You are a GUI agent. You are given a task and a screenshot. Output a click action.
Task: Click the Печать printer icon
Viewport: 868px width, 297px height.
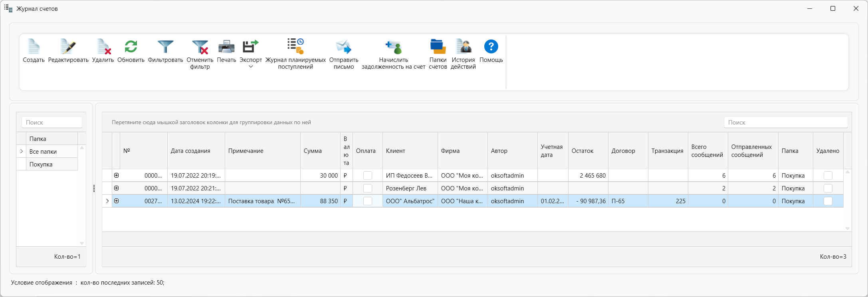(x=226, y=47)
